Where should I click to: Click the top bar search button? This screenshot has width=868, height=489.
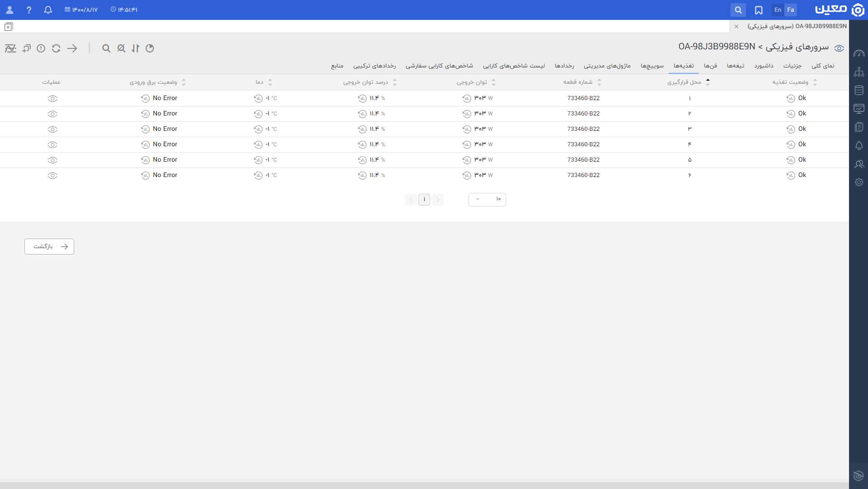(738, 10)
